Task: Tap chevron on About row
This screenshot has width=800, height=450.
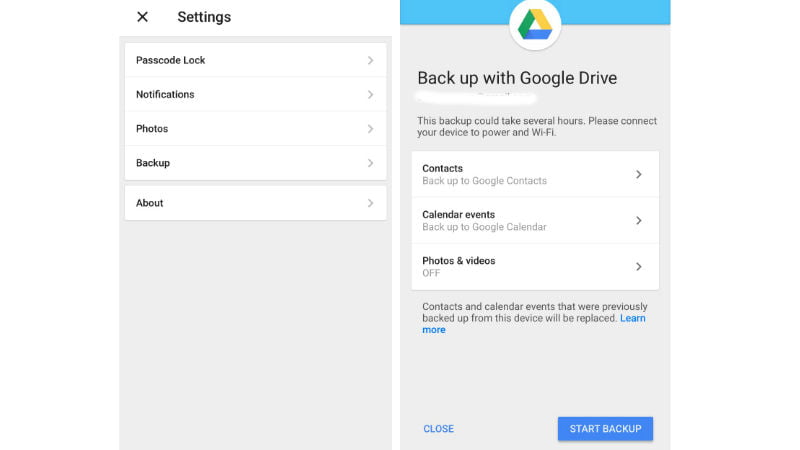Action: tap(370, 203)
